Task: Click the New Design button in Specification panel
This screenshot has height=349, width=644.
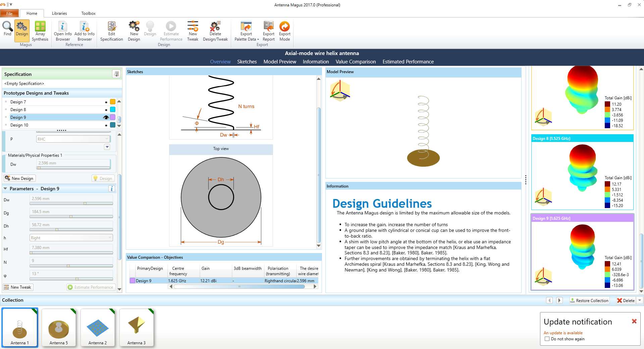Action: point(19,178)
